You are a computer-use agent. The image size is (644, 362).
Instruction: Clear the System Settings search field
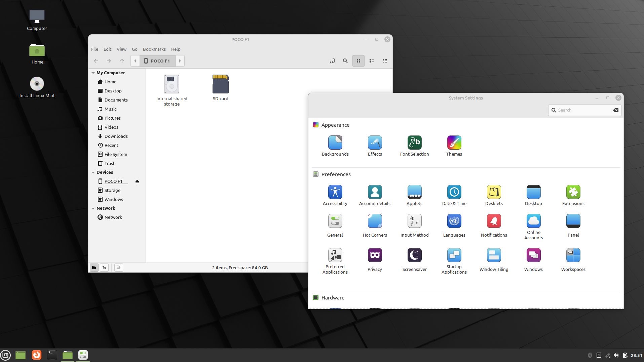[616, 110]
